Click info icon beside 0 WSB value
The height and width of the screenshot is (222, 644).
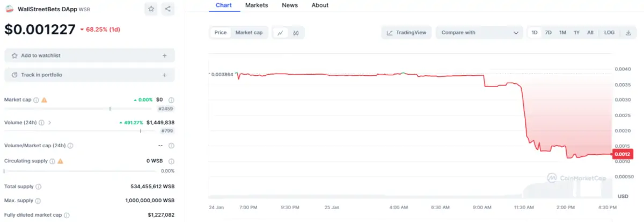coord(171,161)
